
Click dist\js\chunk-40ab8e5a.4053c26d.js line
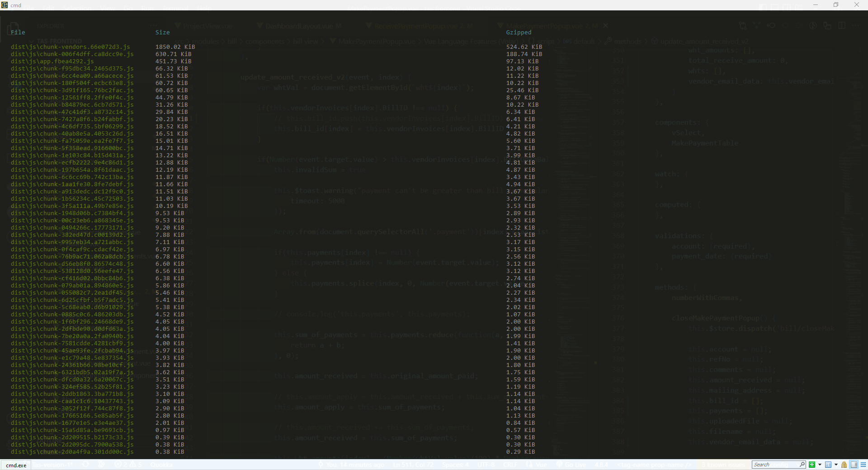point(72,134)
